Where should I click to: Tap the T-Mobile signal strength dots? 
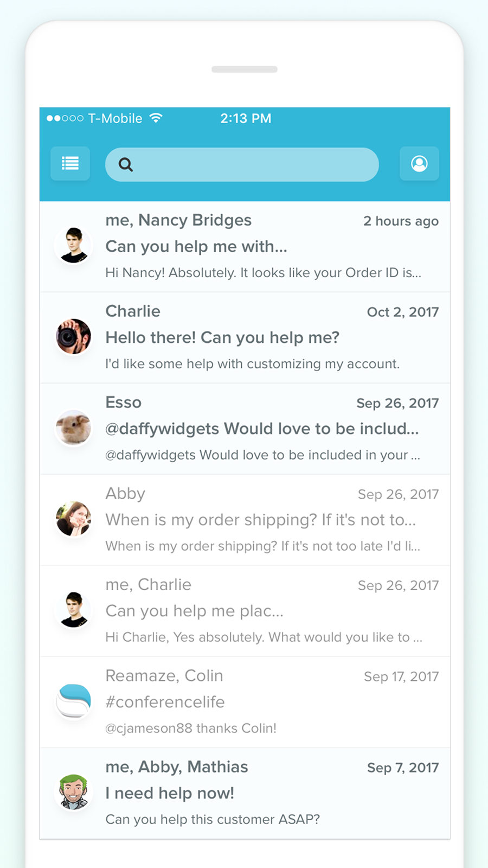(65, 118)
